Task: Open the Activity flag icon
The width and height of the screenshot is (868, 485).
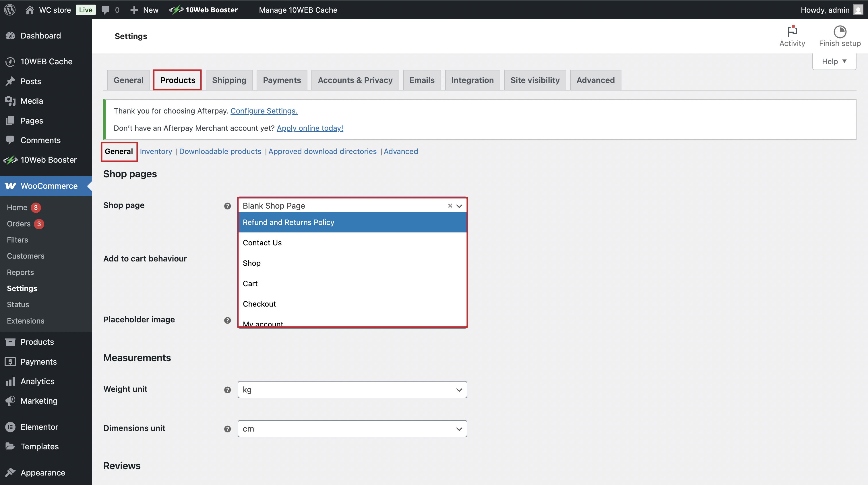Action: pyautogui.click(x=792, y=32)
